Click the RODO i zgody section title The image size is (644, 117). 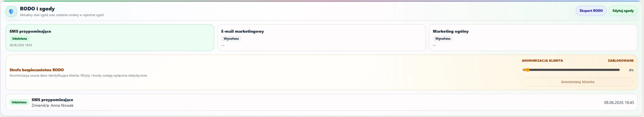coord(37,9)
